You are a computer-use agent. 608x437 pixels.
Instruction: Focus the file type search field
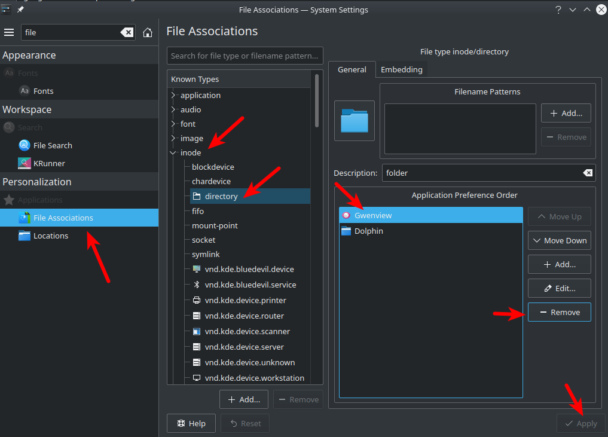click(245, 56)
